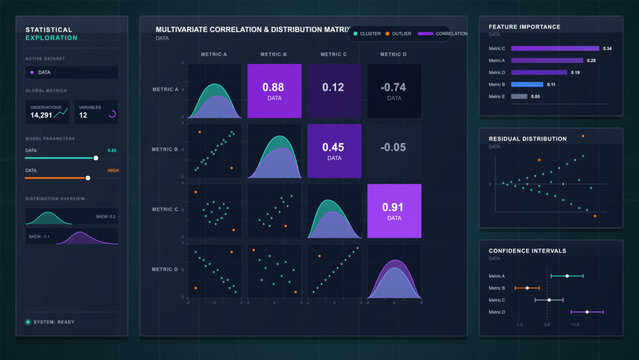Viewport: 639px width, 360px height.
Task: Click the Metric A distribution curve cell
Action: point(214,91)
